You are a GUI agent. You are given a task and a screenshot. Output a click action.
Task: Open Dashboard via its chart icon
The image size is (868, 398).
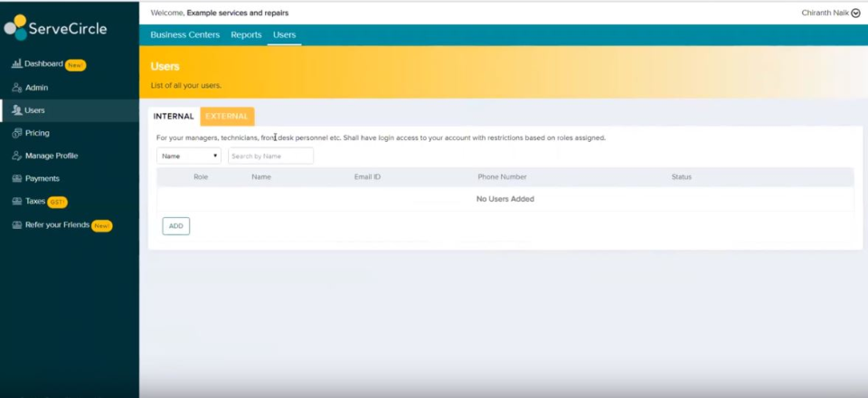click(16, 64)
